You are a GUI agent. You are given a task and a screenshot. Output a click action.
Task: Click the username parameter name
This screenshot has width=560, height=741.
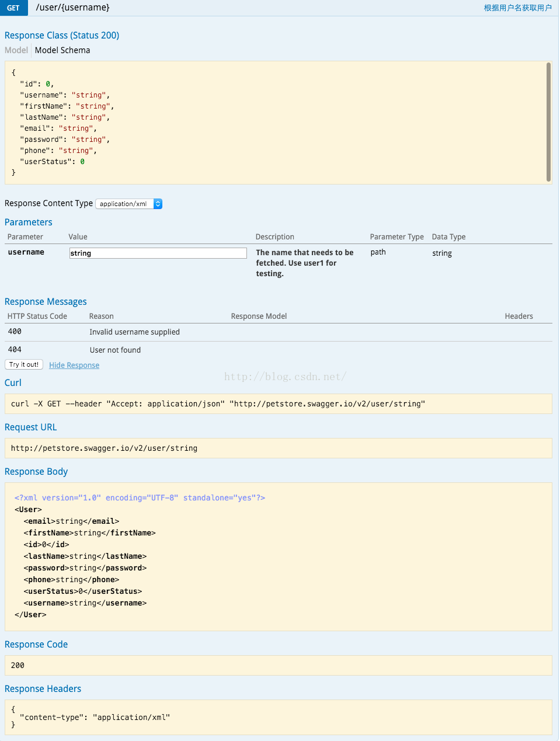(x=26, y=252)
